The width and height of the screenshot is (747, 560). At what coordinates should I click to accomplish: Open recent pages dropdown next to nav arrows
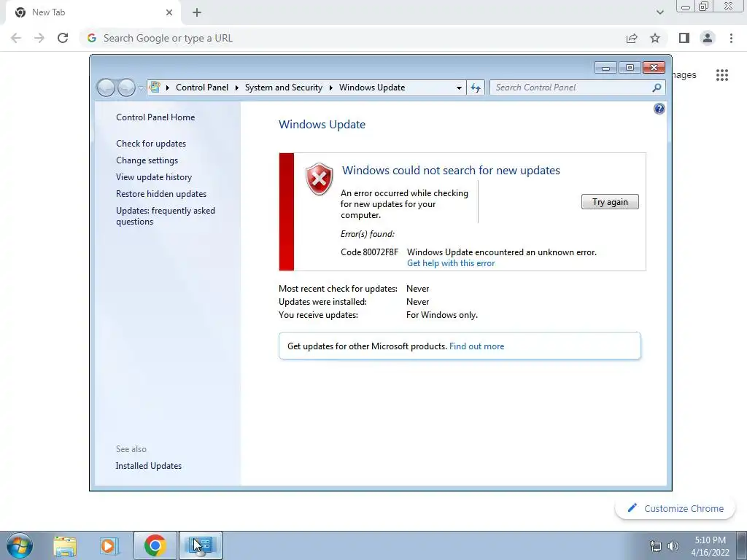(x=141, y=88)
